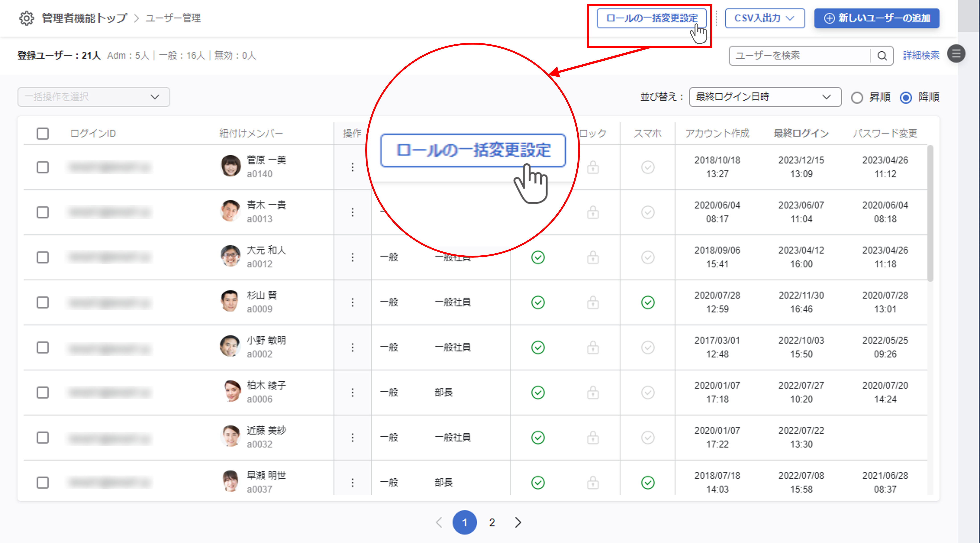
Task: Click the lock icon in 小野 敏明's row
Action: pyautogui.click(x=593, y=347)
